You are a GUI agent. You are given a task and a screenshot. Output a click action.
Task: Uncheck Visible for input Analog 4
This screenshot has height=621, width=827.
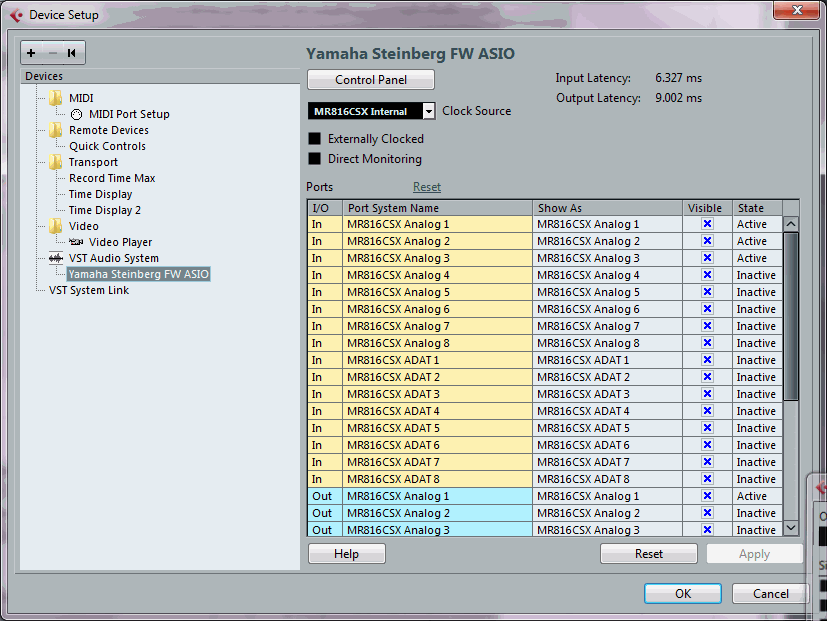click(x=707, y=275)
